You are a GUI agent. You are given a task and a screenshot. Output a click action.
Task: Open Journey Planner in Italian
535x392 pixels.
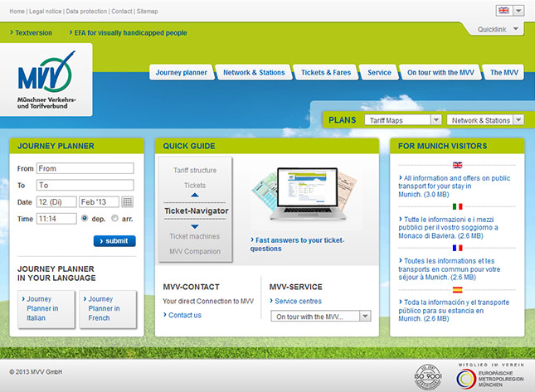(x=46, y=309)
